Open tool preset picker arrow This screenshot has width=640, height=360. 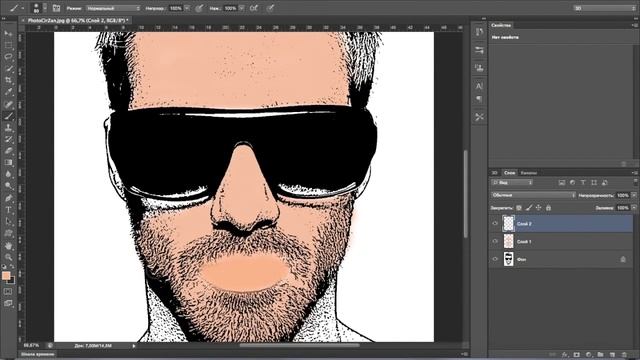[23, 8]
